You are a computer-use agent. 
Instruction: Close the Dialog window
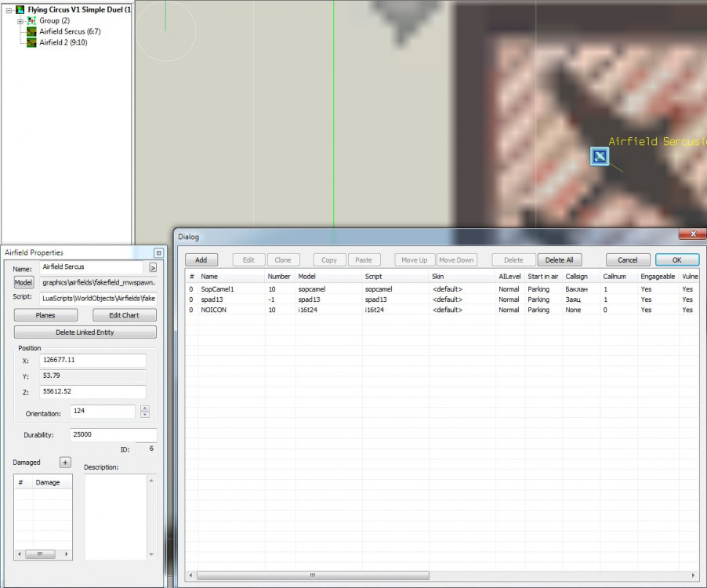click(693, 234)
